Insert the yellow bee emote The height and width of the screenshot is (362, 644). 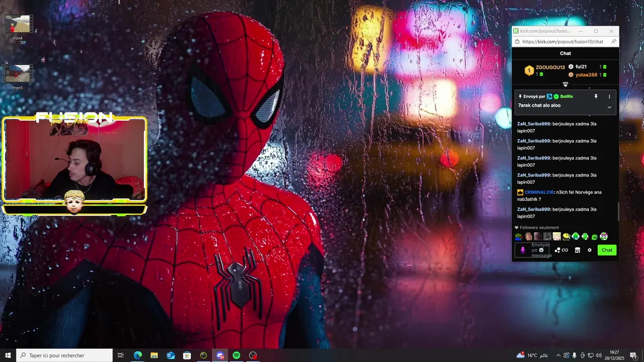point(566,236)
